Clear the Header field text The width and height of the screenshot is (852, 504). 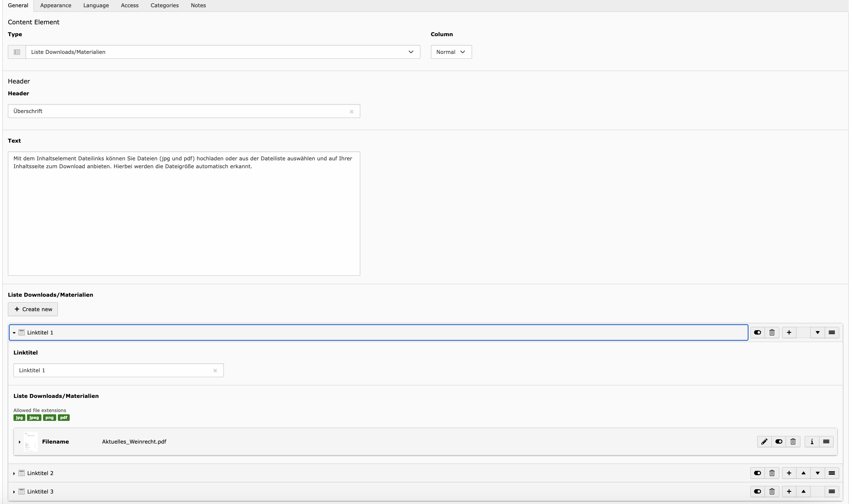pos(351,112)
